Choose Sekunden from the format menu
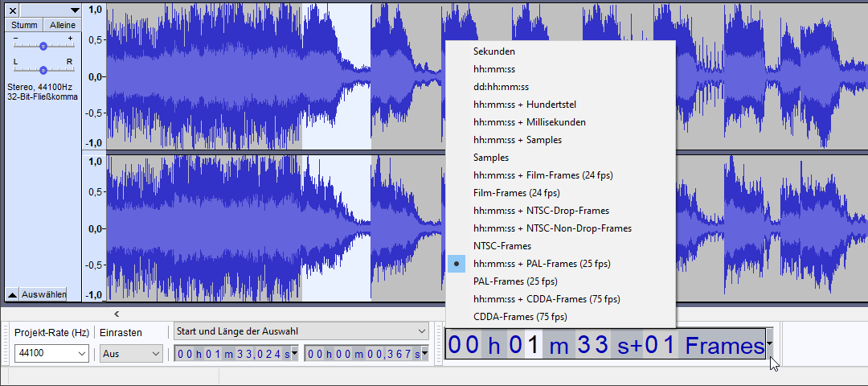Viewport: 868px width, 386px height. [493, 51]
